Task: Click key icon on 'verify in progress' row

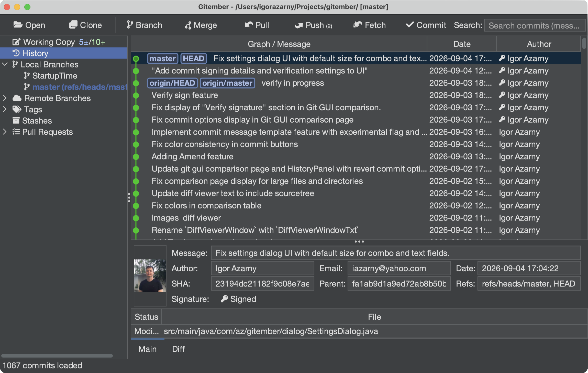Action: (x=502, y=83)
